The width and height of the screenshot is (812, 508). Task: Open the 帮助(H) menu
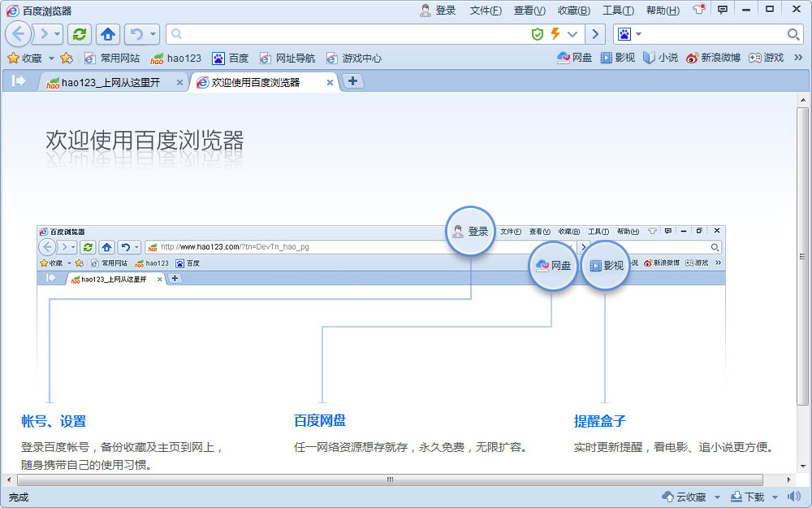(663, 11)
